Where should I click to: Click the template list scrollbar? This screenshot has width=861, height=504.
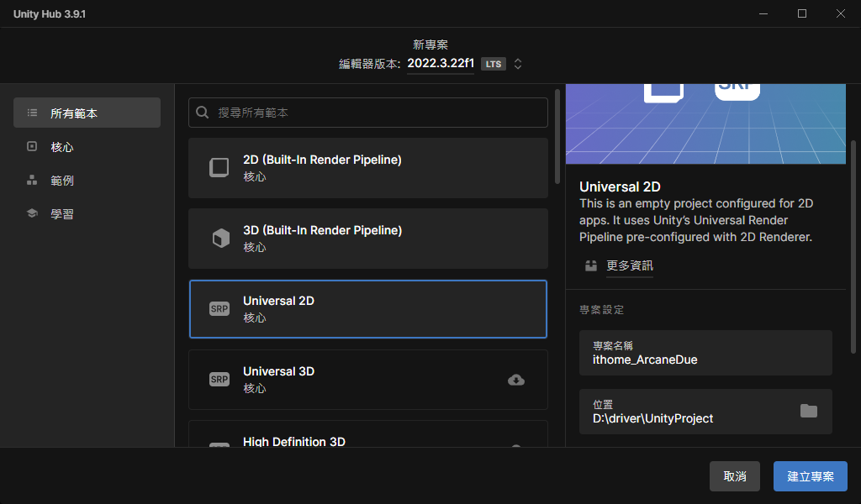tap(557, 137)
